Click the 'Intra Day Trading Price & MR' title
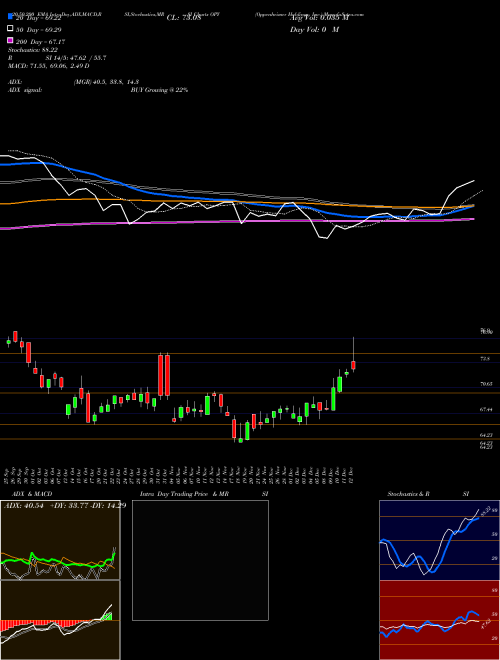This screenshot has width=500, height=660. [184, 494]
